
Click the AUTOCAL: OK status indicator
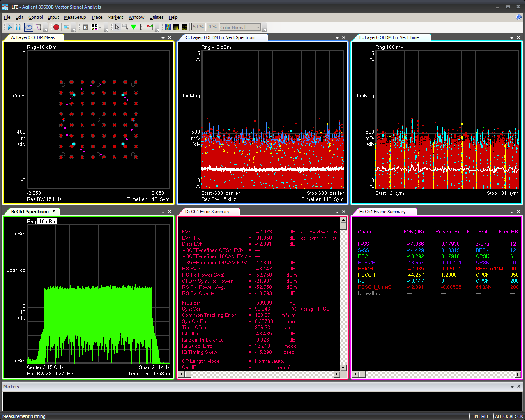point(509,416)
